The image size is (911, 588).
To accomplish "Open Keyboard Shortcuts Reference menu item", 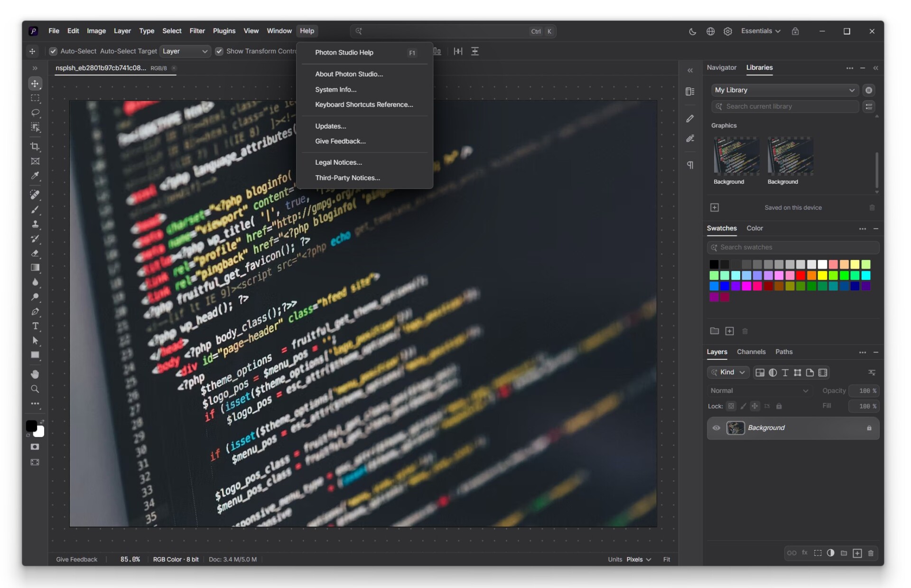I will coord(364,104).
